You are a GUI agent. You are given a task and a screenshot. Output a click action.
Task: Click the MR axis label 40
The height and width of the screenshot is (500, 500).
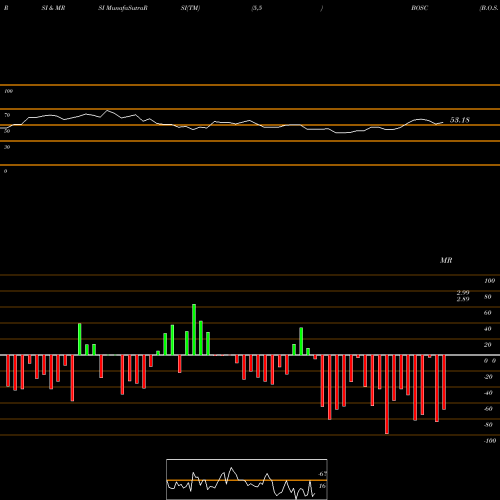tap(488, 329)
